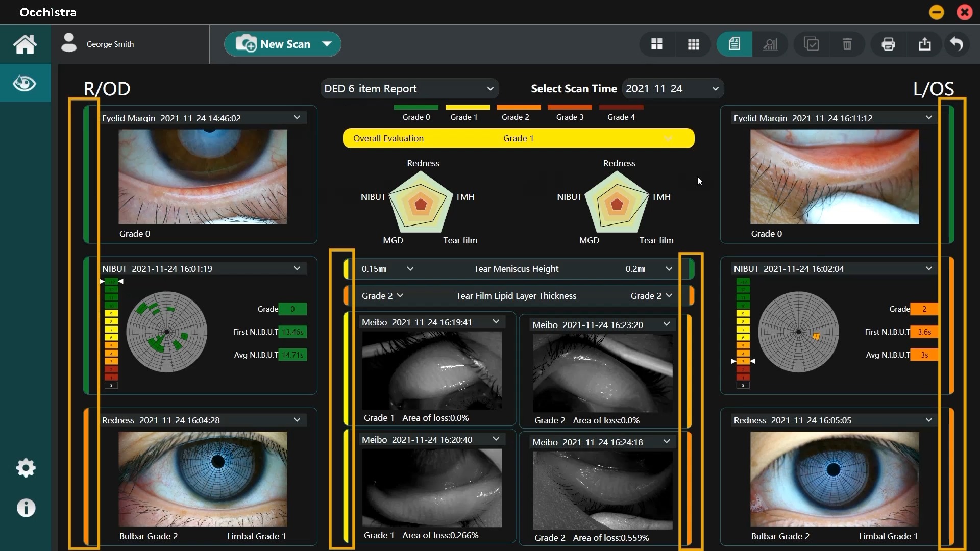Open Meibo 16:19:41 scan dropdown
The image size is (980, 551).
(x=496, y=321)
